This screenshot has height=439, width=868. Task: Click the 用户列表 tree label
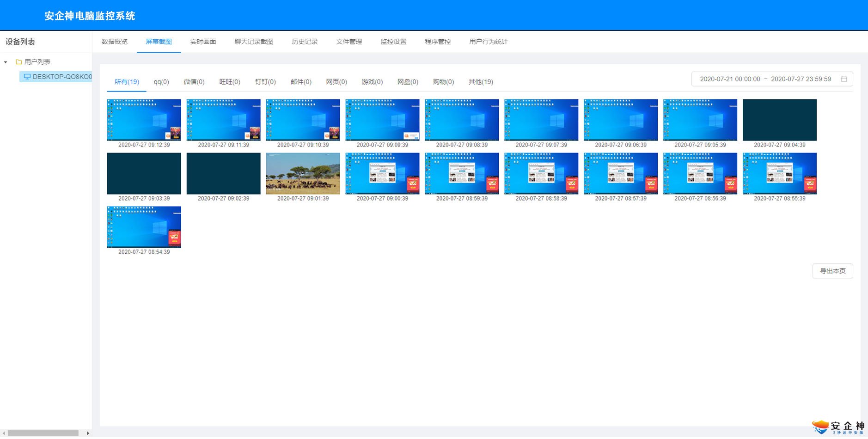point(37,62)
